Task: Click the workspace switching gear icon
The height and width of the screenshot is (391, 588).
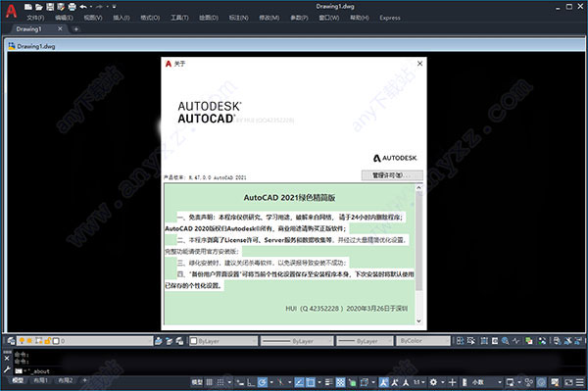Action: click(433, 382)
